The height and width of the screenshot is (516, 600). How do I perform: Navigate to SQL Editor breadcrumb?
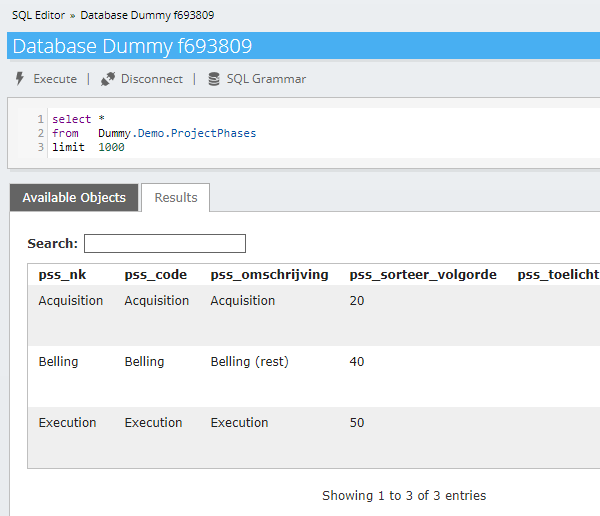click(38, 15)
